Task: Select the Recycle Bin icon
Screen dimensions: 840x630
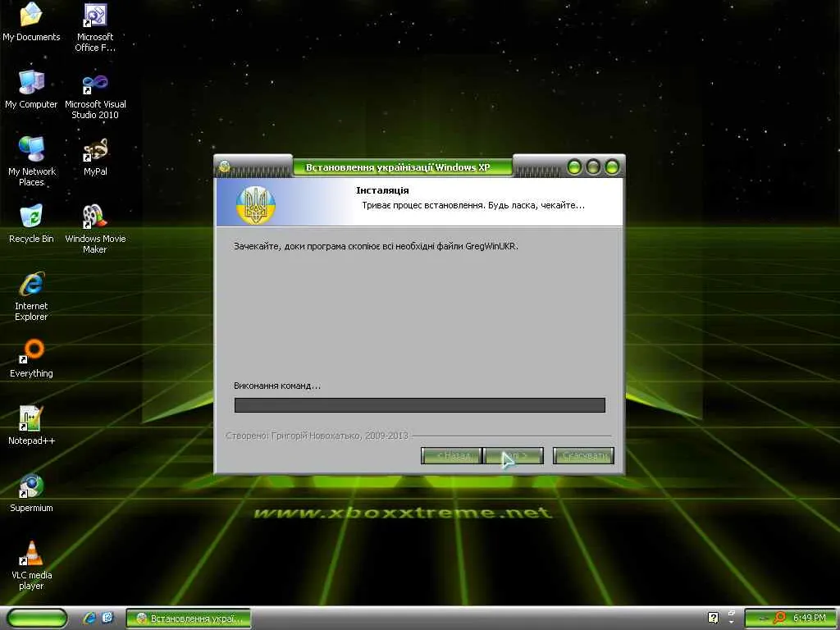Action: click(x=31, y=223)
